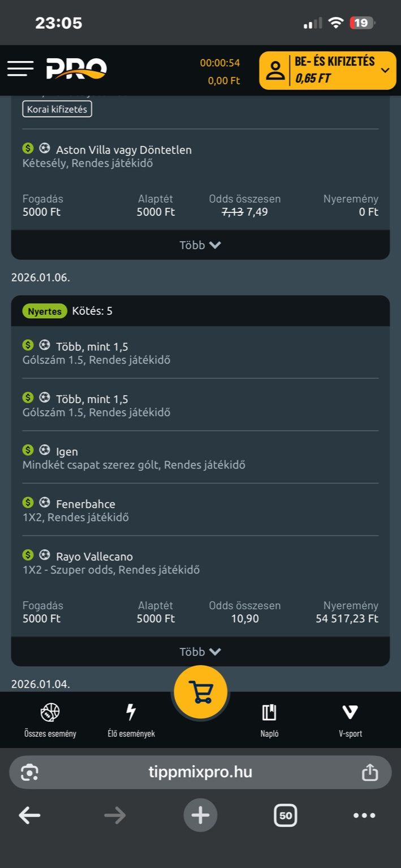Tap the Nyertes status badge

(45, 311)
